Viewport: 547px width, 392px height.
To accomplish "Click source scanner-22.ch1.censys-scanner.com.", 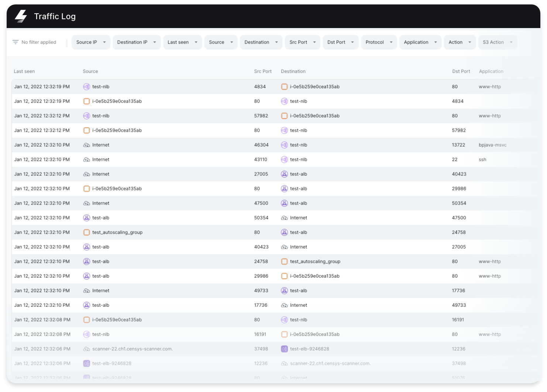I will [x=133, y=349].
